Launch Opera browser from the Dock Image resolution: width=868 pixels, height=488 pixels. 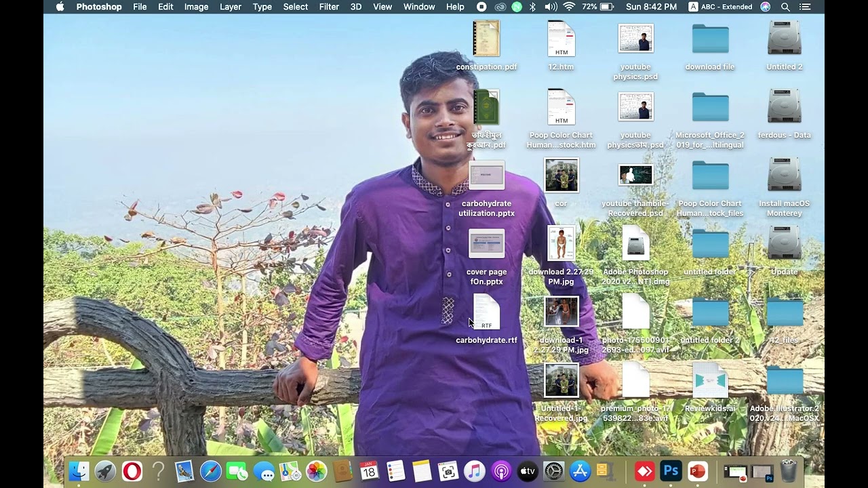132,471
